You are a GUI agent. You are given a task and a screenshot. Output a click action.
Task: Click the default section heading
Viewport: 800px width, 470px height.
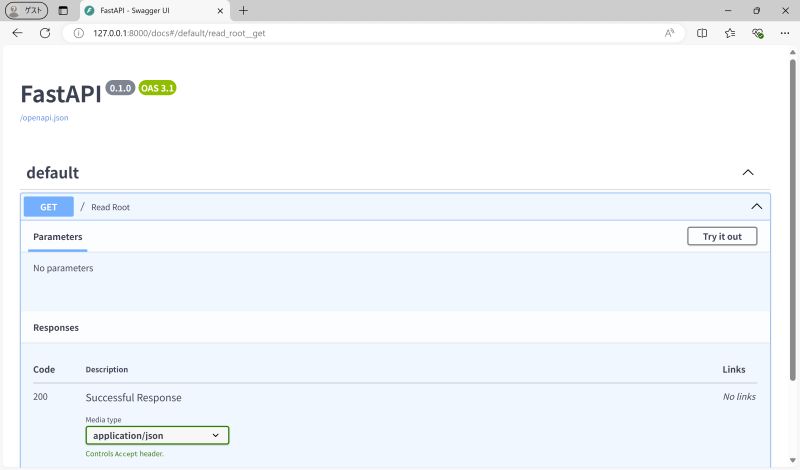(53, 173)
